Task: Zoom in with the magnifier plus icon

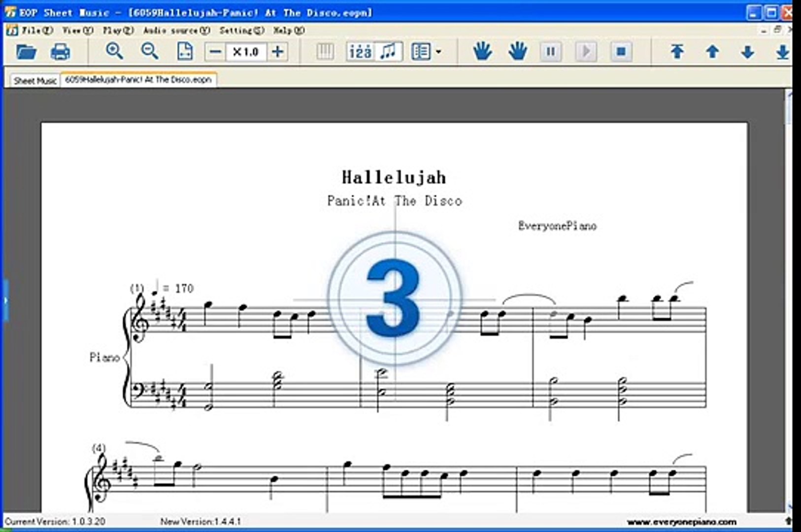Action: (x=115, y=51)
